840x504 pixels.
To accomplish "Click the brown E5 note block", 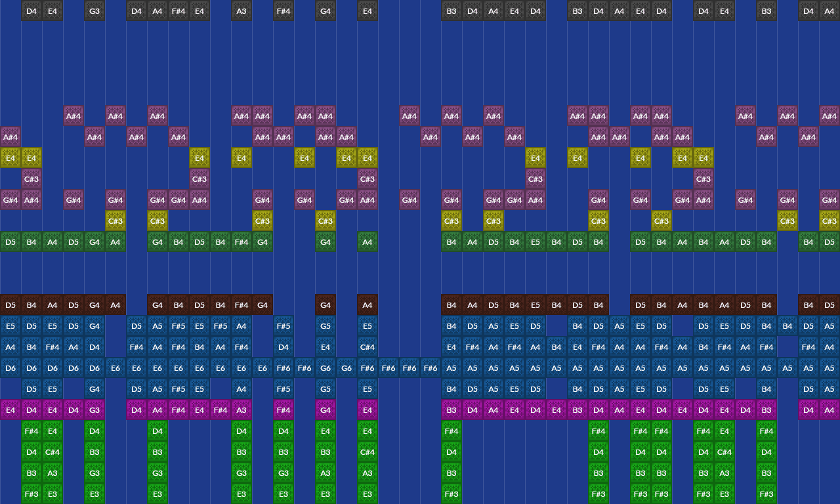I will pos(535,304).
